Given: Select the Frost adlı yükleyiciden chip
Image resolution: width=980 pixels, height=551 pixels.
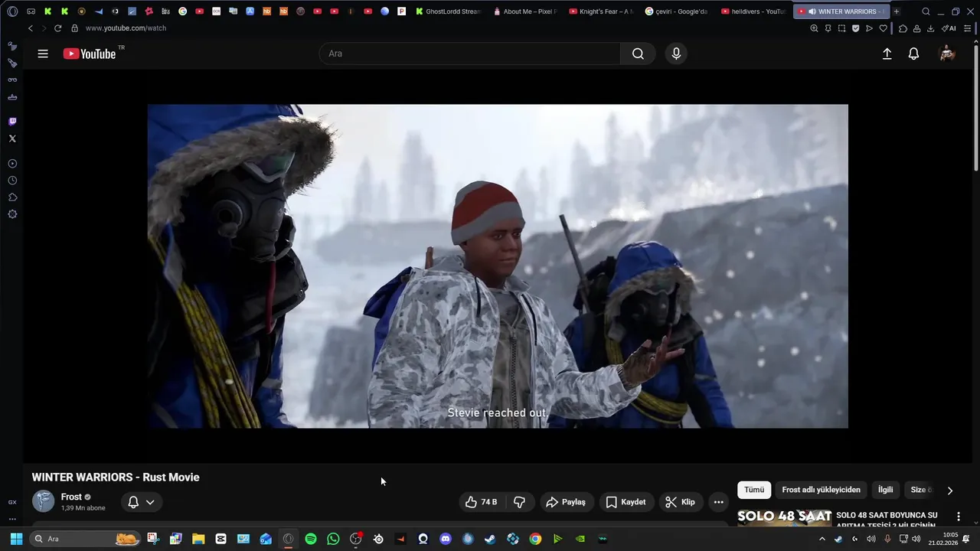Looking at the screenshot, I should (821, 490).
